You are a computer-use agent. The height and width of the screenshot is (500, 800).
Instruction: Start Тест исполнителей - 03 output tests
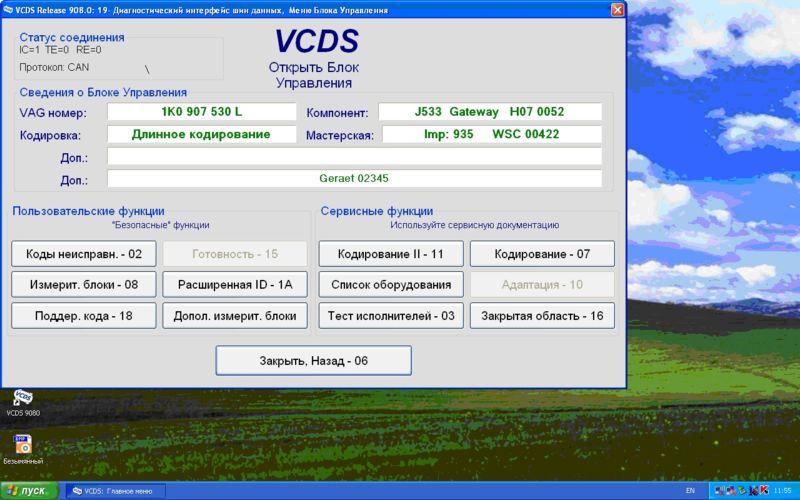pyautogui.click(x=391, y=316)
